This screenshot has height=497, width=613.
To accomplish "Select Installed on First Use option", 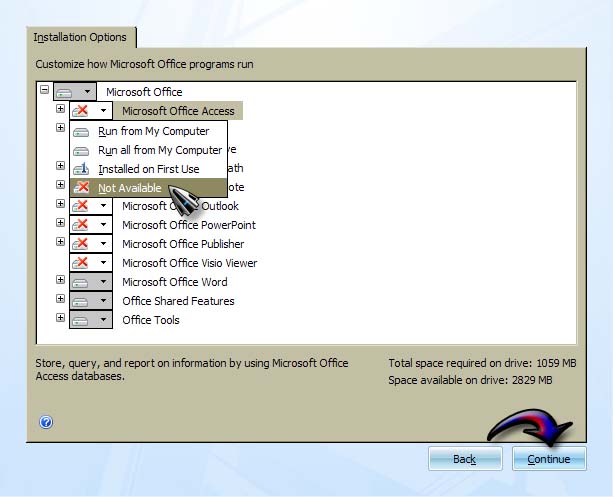I will coord(148,169).
